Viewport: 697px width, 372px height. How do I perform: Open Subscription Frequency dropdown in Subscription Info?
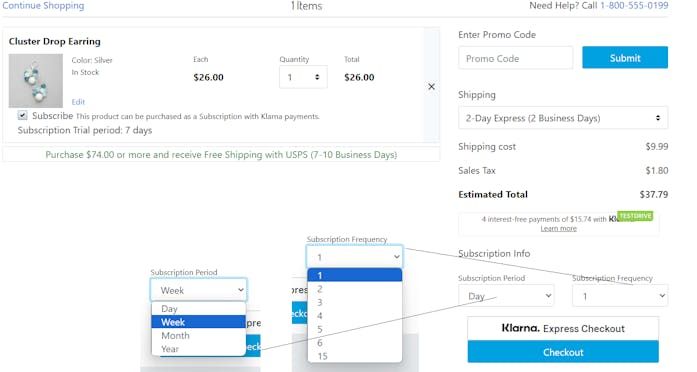[x=620, y=296]
